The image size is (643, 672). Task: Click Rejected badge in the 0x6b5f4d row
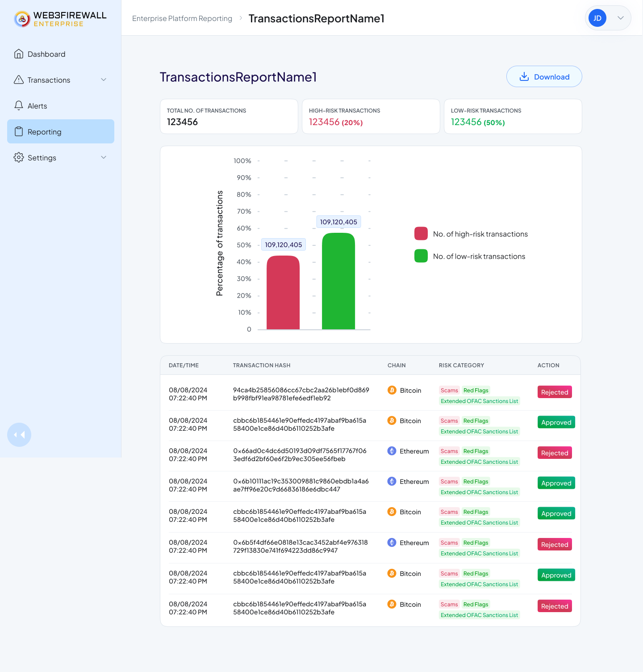pos(555,544)
